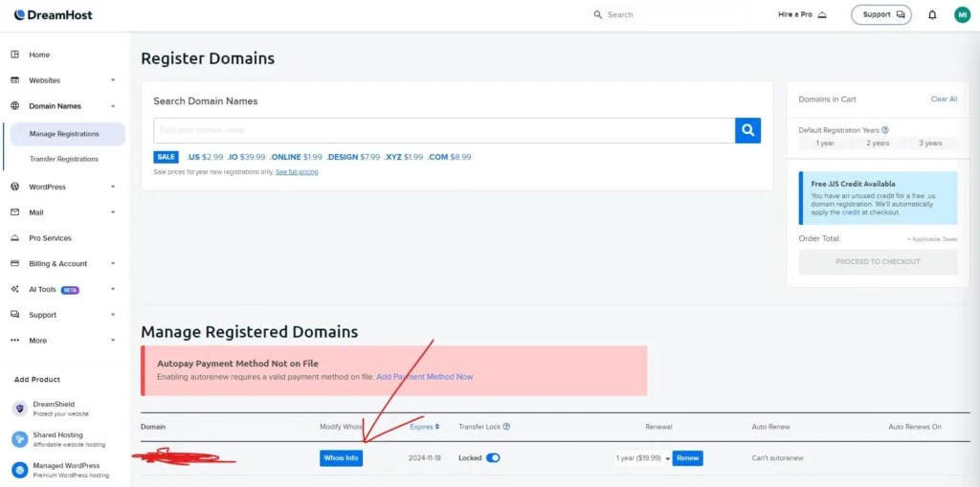
Task: Expand the More menu chevron
Action: (x=113, y=341)
